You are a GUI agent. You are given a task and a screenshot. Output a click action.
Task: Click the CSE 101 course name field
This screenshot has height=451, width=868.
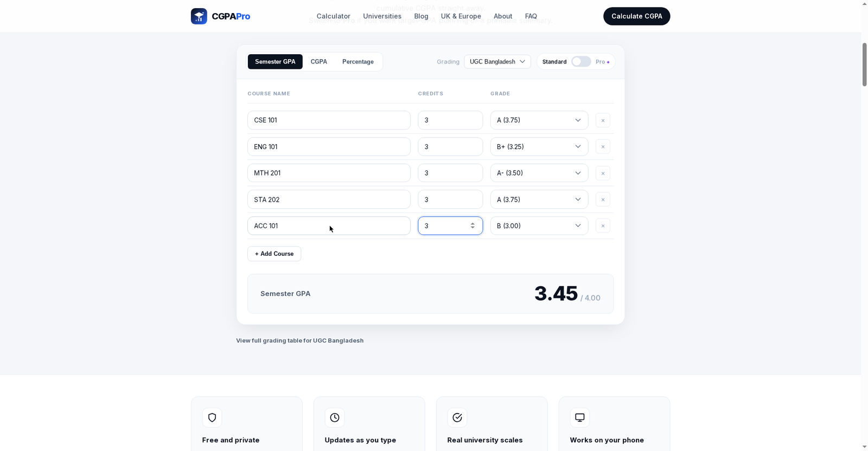tap(329, 120)
